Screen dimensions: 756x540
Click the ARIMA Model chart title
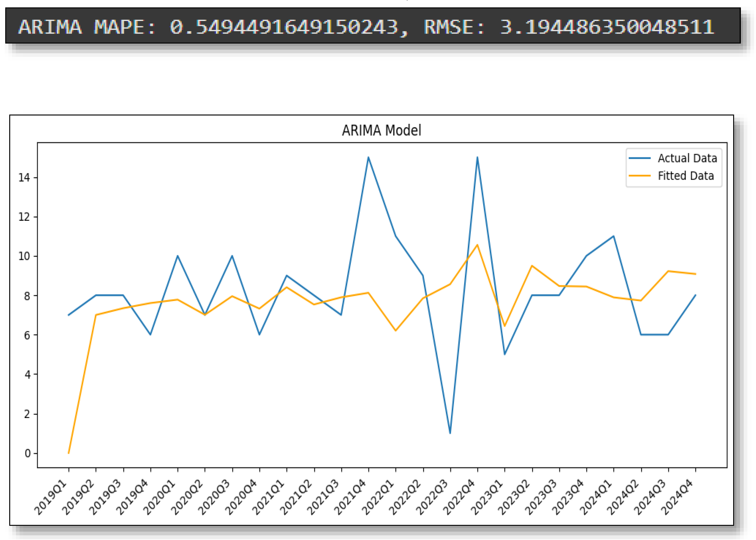[381, 130]
